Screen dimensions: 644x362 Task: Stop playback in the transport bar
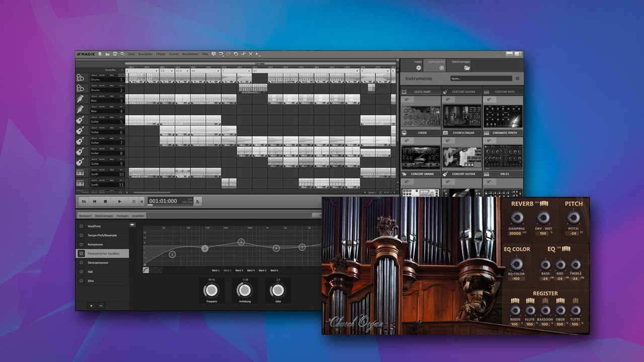(x=106, y=201)
